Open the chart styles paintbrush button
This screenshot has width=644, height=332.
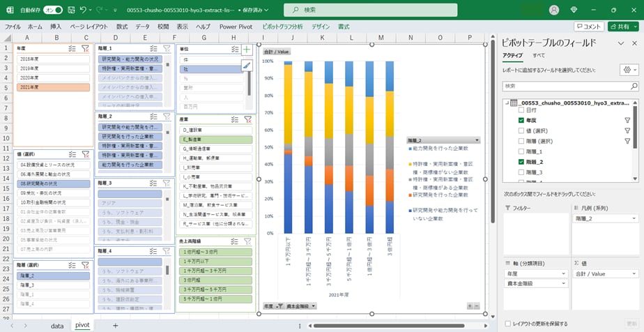pyautogui.click(x=247, y=65)
